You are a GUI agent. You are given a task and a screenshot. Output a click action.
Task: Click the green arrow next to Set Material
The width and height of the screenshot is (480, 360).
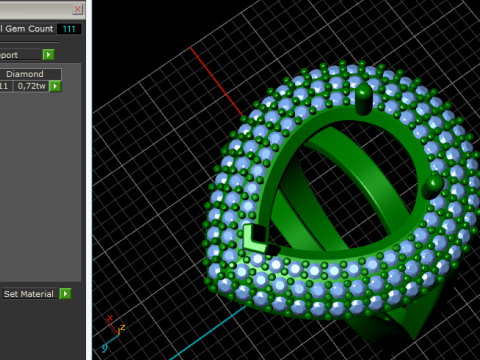tap(65, 294)
